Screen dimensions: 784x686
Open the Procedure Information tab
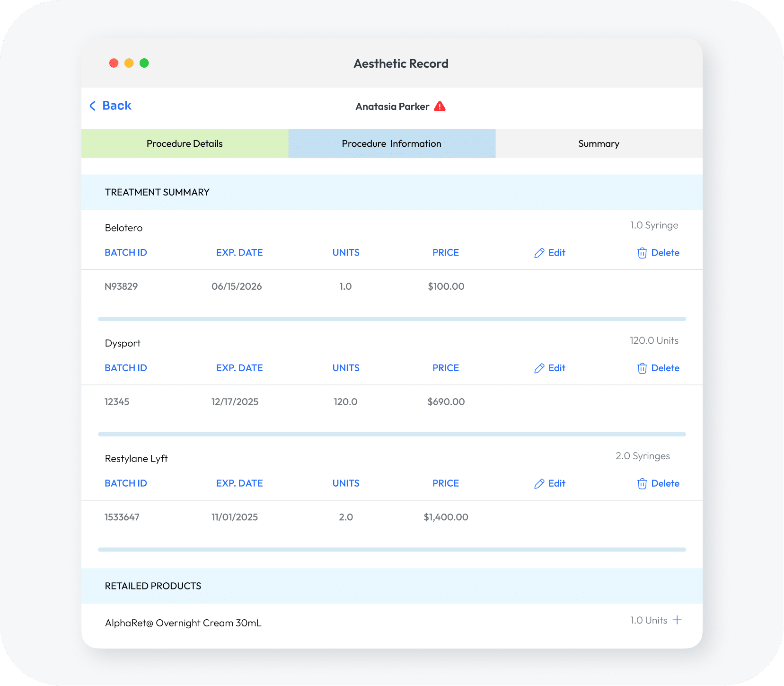point(391,143)
